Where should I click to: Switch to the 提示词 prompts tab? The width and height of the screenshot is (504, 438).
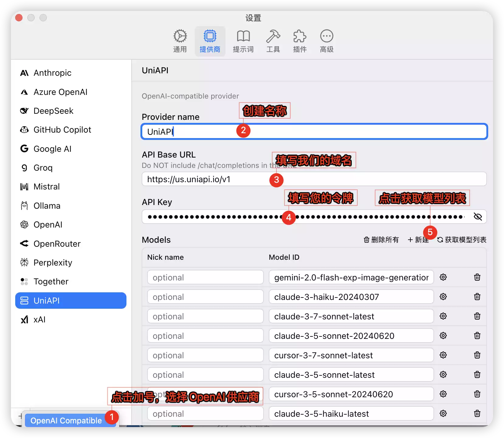[x=243, y=41]
